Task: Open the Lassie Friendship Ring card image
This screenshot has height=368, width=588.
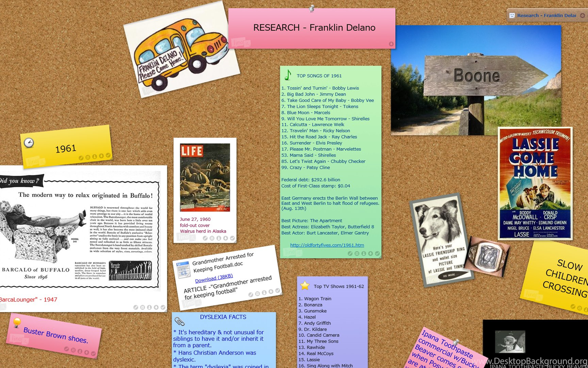Action: [442, 240]
